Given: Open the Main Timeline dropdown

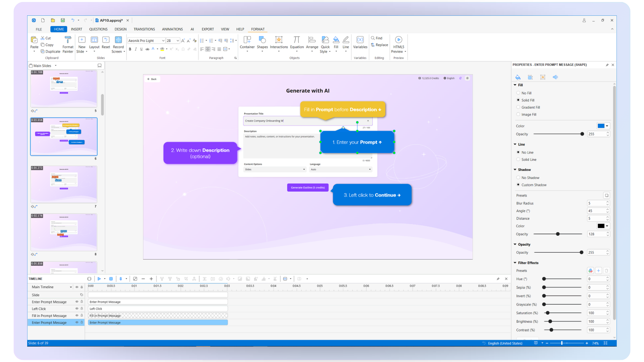Looking at the screenshot, I should 71,287.
